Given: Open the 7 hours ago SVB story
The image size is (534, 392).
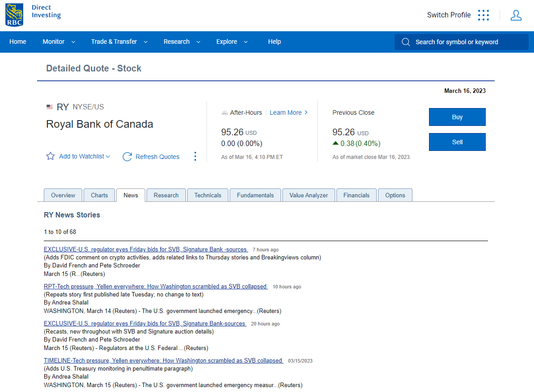Looking at the screenshot, I should [145, 250].
